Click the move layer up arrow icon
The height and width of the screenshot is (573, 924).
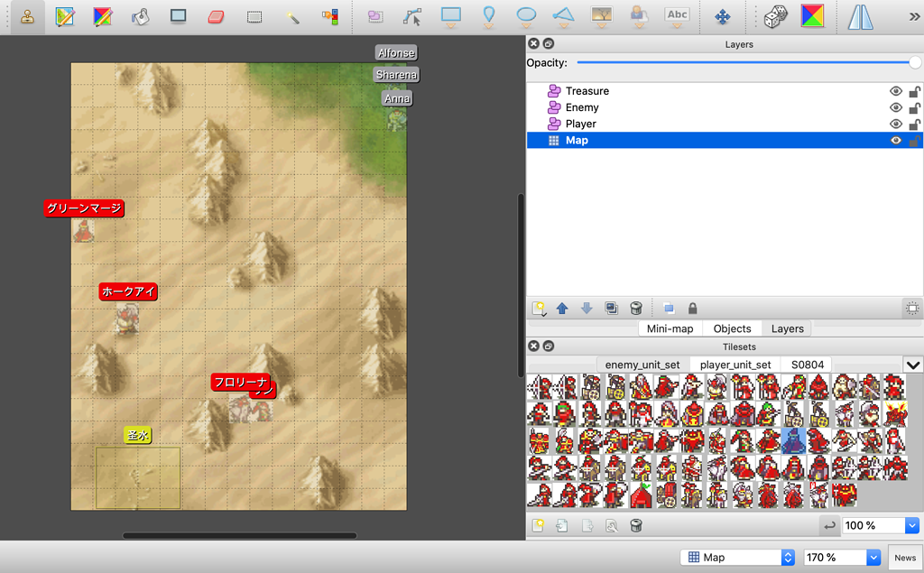point(561,308)
